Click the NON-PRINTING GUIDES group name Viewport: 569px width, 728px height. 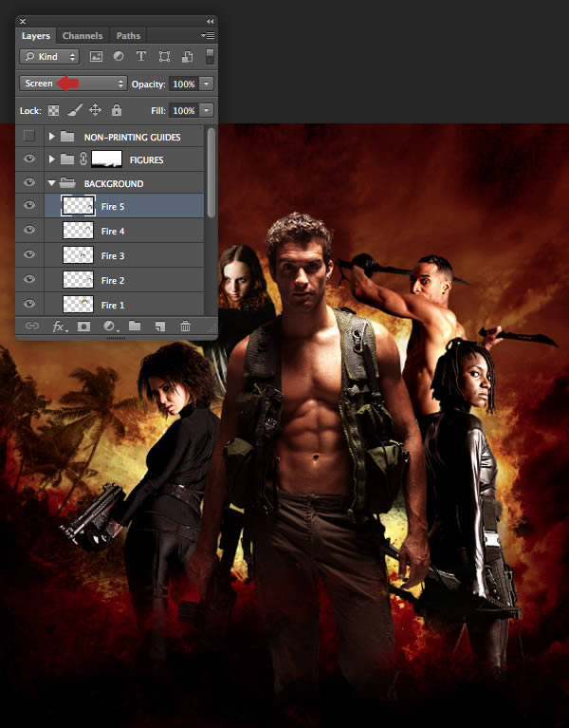click(x=132, y=138)
